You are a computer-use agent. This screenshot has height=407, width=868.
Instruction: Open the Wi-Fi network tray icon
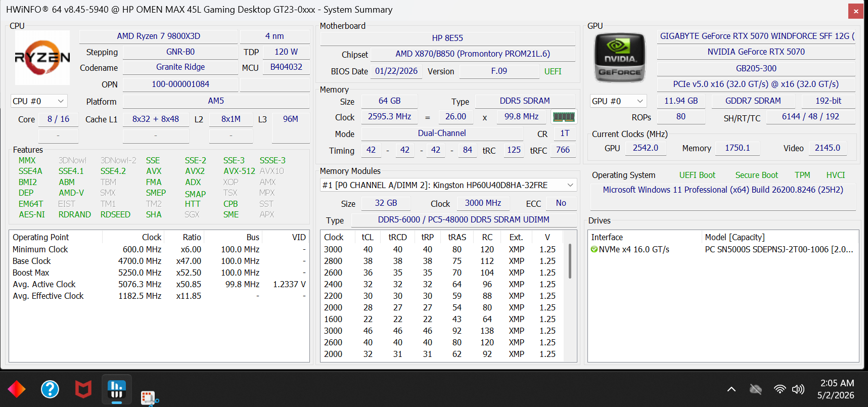[780, 389]
